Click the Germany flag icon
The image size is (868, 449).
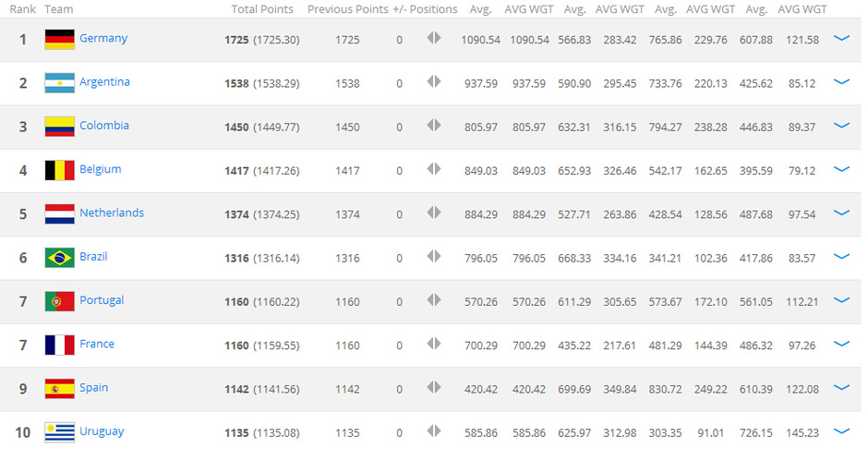pyautogui.click(x=59, y=40)
